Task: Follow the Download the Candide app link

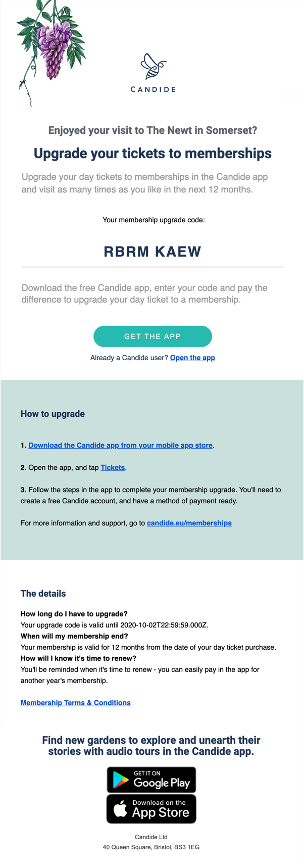Action: pyautogui.click(x=120, y=445)
